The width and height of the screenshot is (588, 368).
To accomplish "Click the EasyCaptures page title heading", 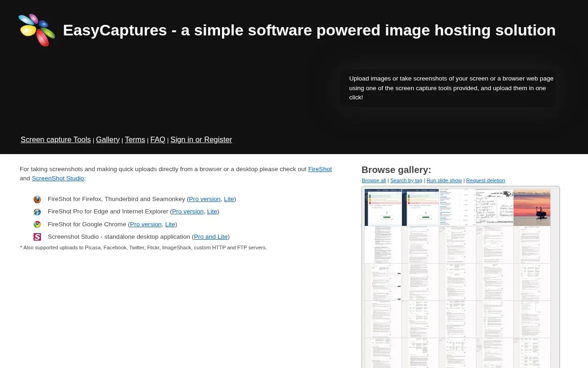I will (309, 30).
